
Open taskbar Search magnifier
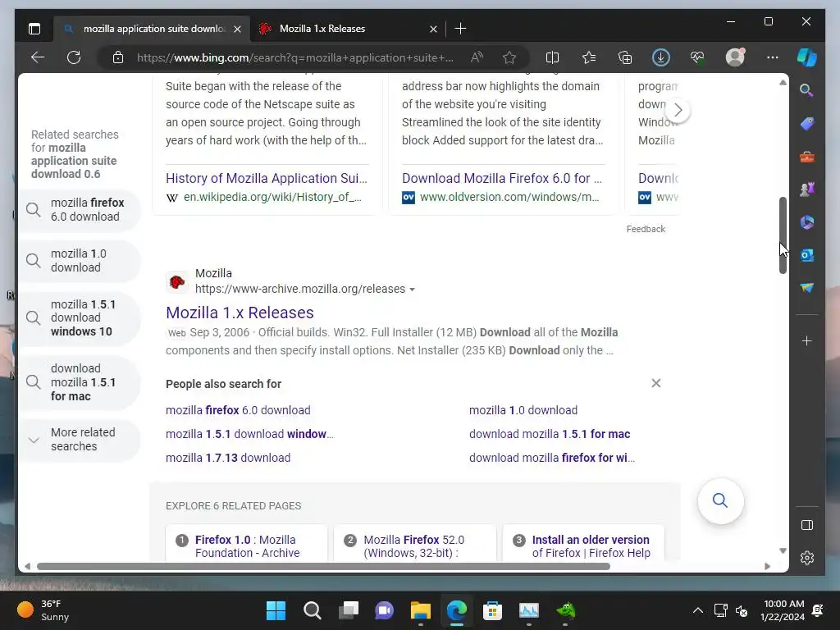(313, 610)
